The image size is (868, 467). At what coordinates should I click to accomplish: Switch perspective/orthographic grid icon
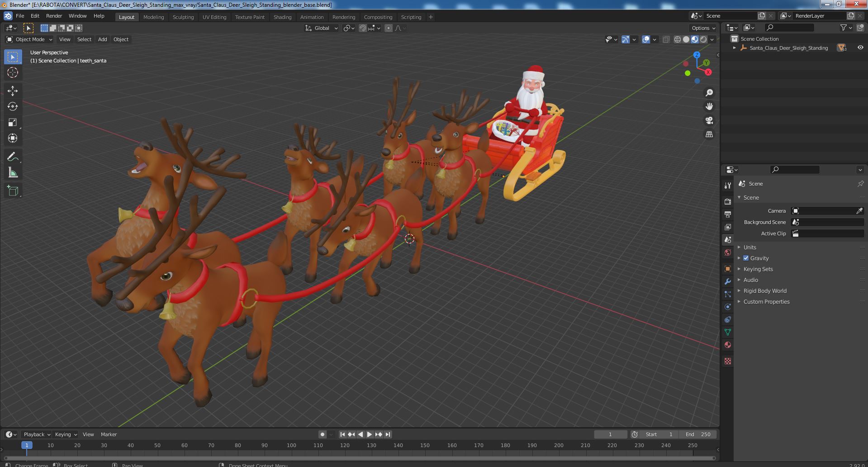point(709,134)
